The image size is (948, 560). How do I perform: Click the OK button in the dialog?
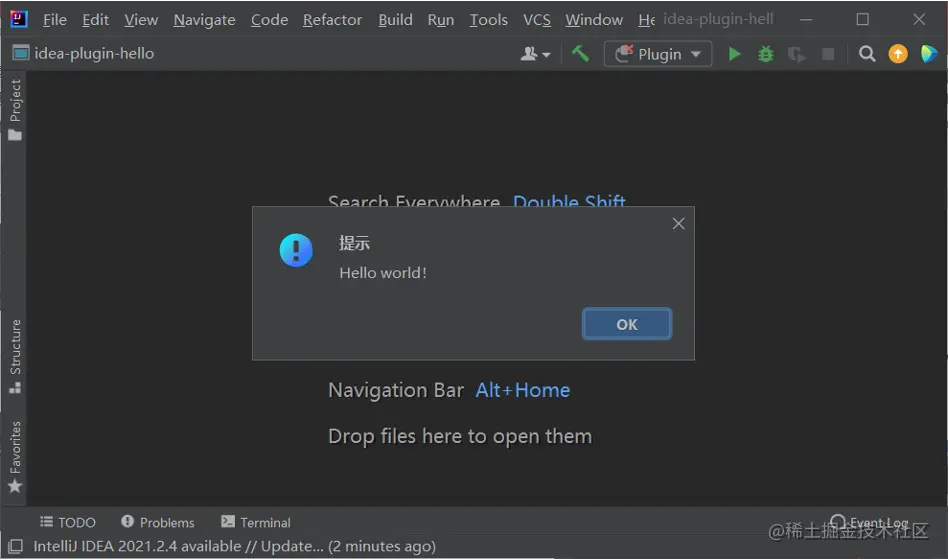(626, 324)
